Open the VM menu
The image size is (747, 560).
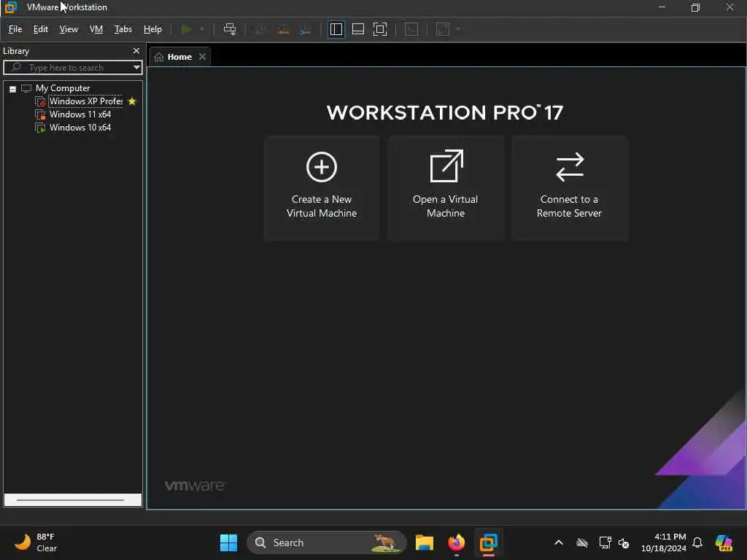pyautogui.click(x=96, y=29)
